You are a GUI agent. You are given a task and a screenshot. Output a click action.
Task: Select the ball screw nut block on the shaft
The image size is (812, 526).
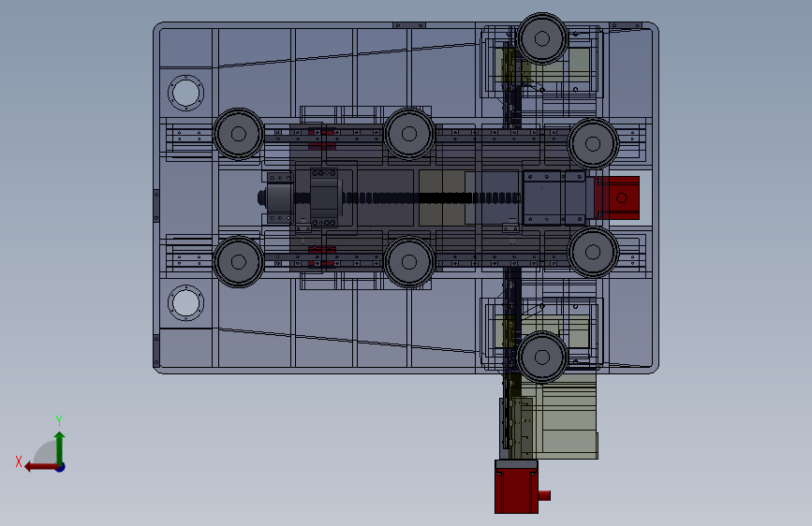click(x=325, y=197)
